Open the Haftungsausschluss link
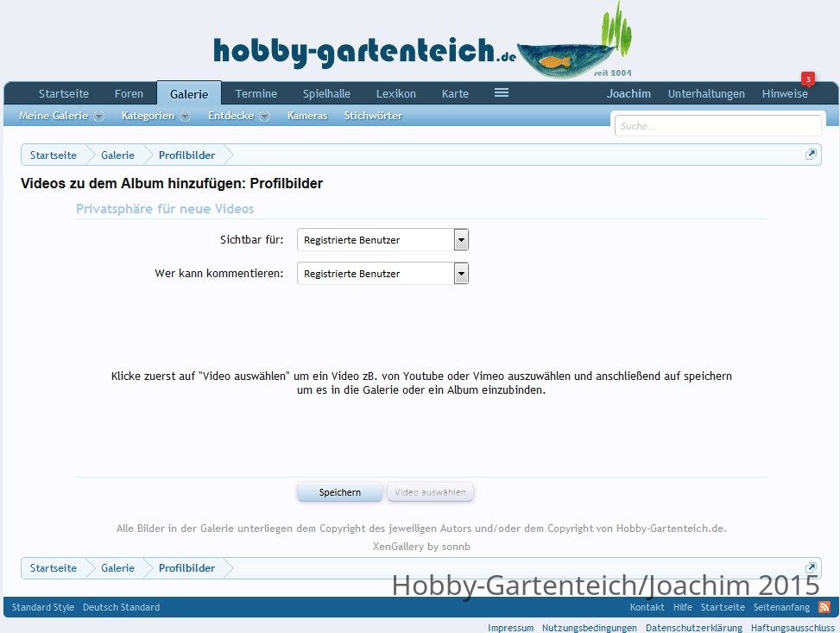The width and height of the screenshot is (840, 633). click(793, 627)
